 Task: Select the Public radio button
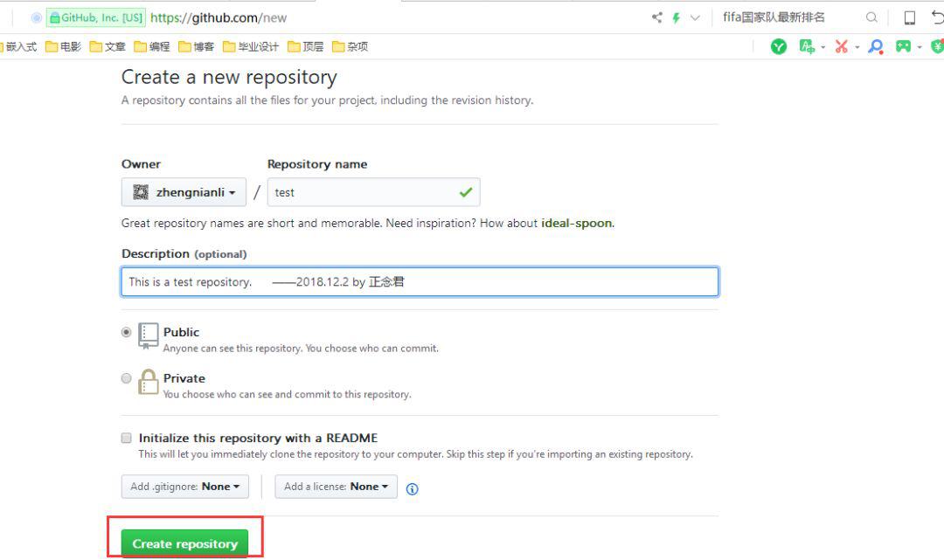(x=126, y=332)
